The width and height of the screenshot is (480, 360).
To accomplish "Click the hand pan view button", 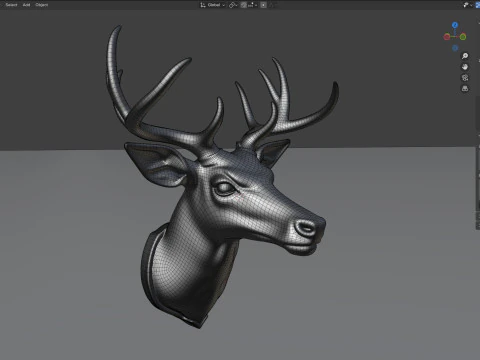I will [465, 67].
